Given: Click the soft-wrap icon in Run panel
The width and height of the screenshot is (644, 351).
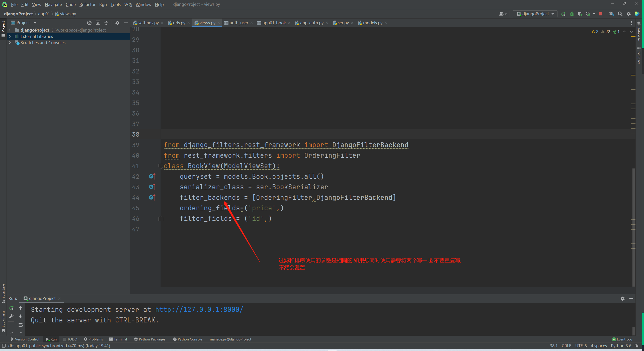Looking at the screenshot, I should (x=21, y=325).
